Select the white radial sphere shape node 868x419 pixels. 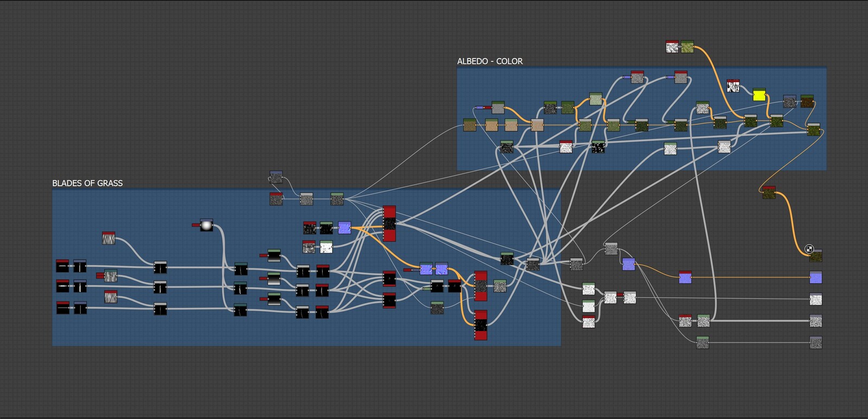click(x=207, y=225)
